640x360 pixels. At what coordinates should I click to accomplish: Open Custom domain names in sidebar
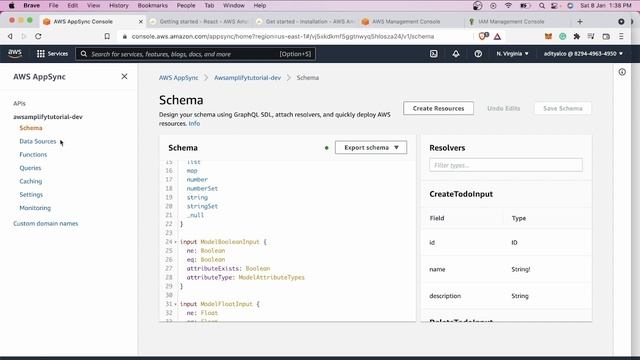[x=46, y=224]
